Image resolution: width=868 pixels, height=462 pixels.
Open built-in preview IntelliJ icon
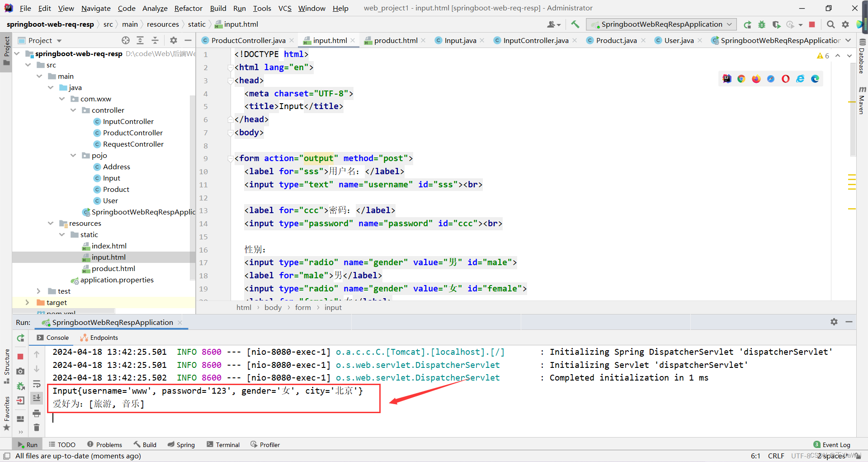point(727,79)
